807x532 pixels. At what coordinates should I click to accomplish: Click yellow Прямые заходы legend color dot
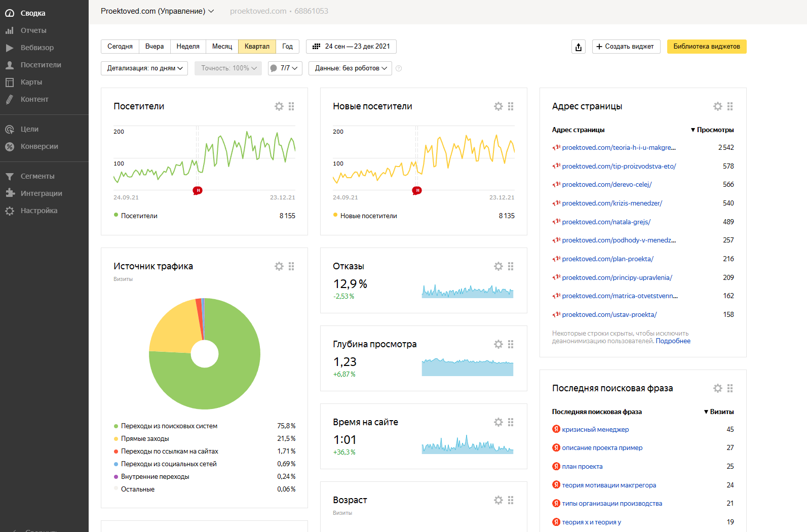tap(116, 439)
